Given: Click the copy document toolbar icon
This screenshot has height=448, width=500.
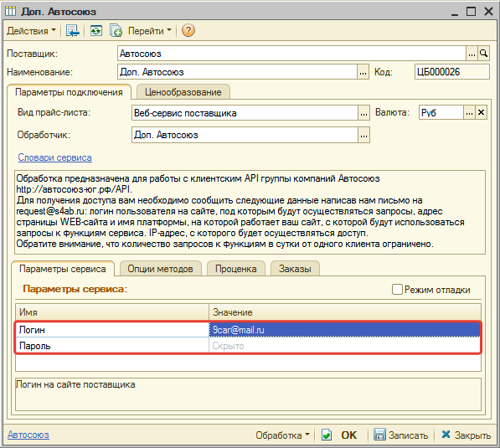Looking at the screenshot, I should [x=116, y=31].
